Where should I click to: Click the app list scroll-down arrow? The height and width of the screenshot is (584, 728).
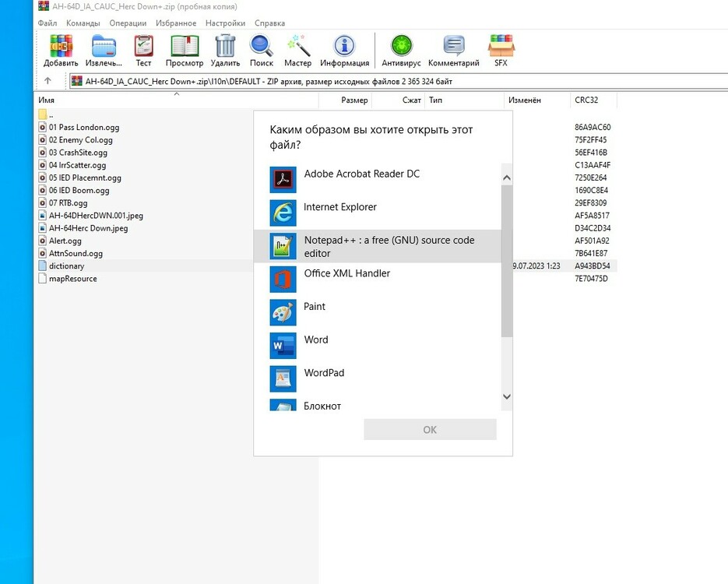pyautogui.click(x=507, y=396)
